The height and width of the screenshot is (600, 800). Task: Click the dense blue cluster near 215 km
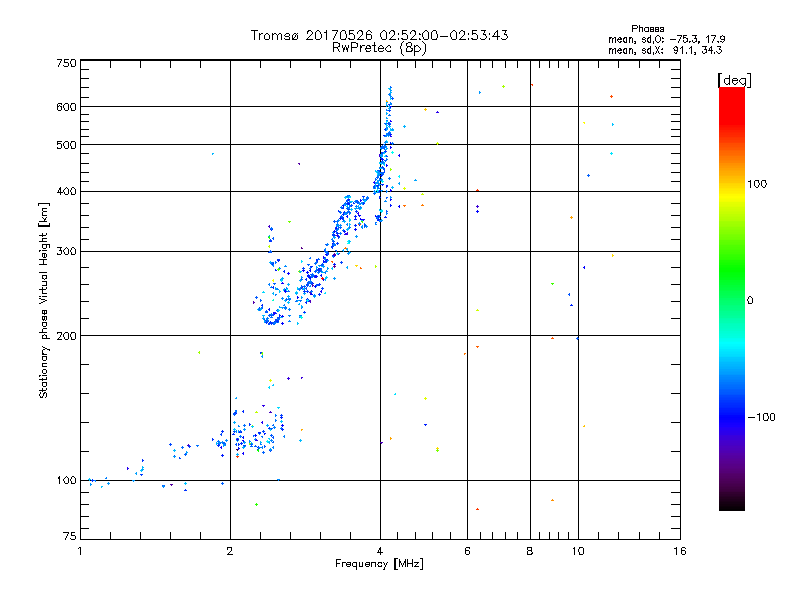pos(272,319)
